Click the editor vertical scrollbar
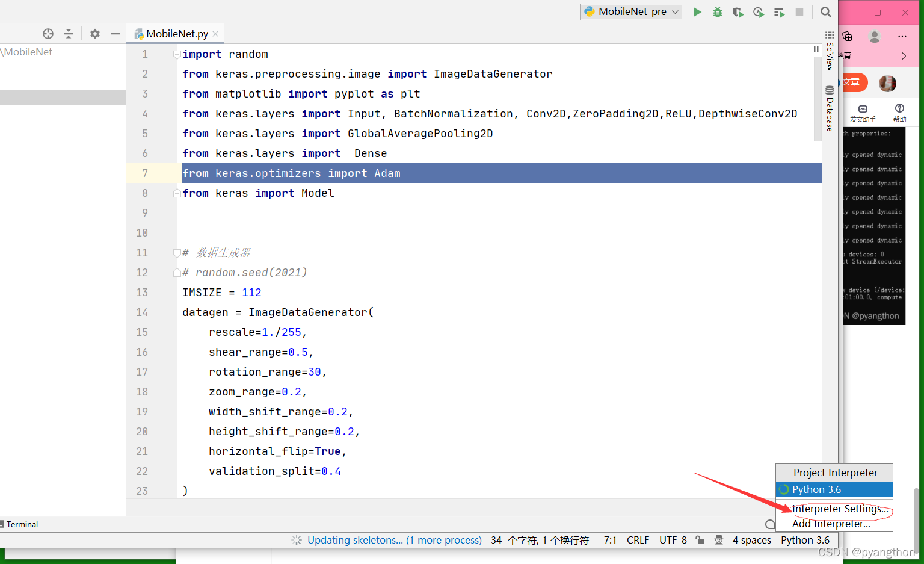 tap(817, 99)
